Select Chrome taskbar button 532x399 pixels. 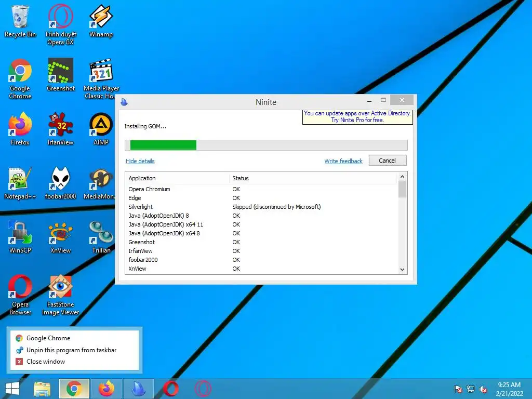tap(74, 389)
